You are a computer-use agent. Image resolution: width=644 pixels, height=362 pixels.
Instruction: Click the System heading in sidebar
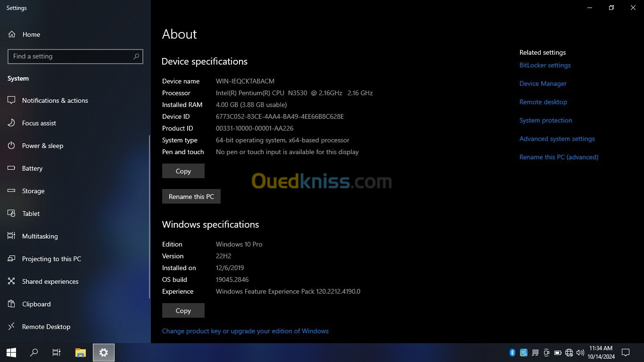click(x=18, y=78)
